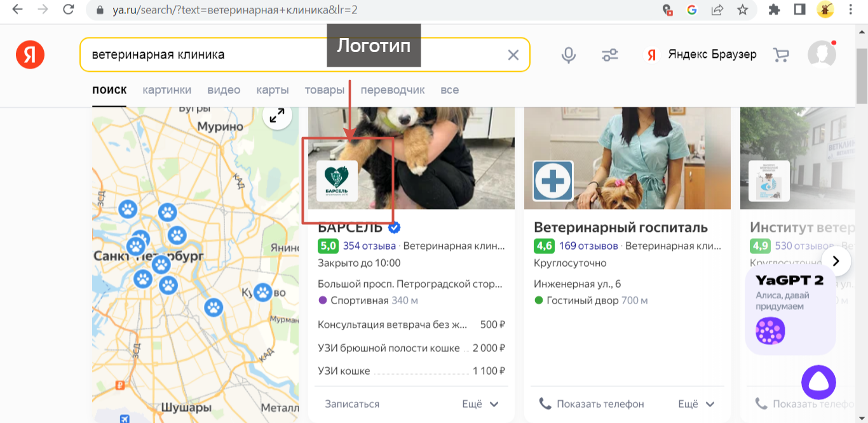Click the БАРСЕЛЬ 5,0 rating badge
This screenshot has width=868, height=423.
[329, 246]
